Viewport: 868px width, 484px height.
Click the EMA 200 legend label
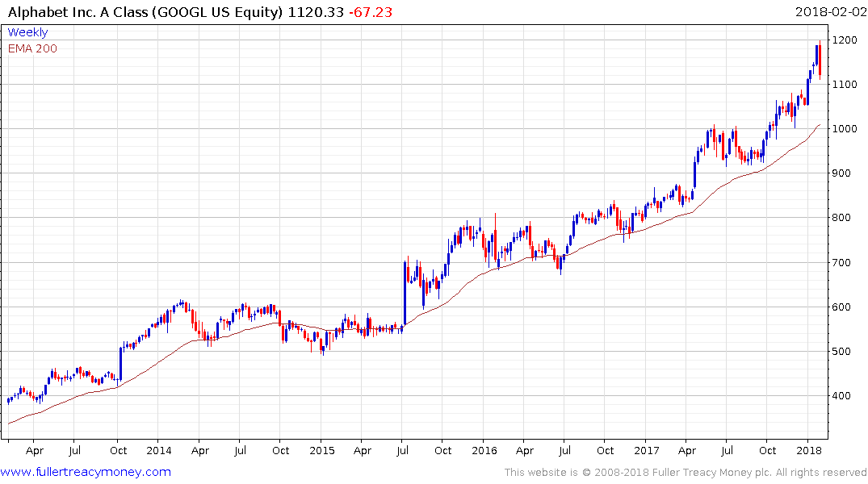(32, 48)
